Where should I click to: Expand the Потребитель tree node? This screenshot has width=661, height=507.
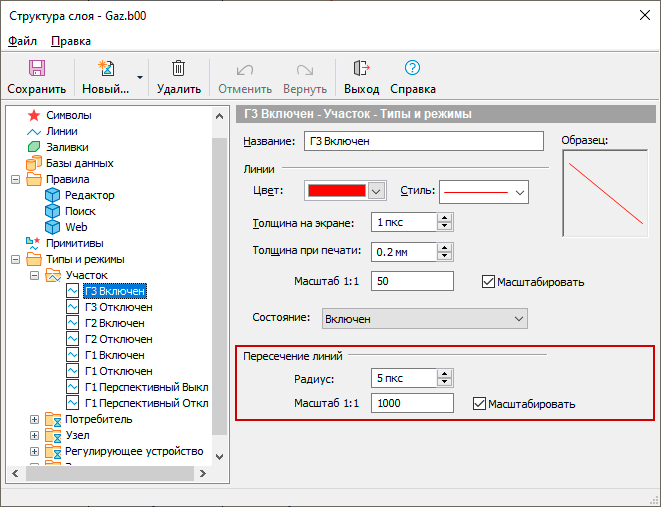tap(35, 420)
